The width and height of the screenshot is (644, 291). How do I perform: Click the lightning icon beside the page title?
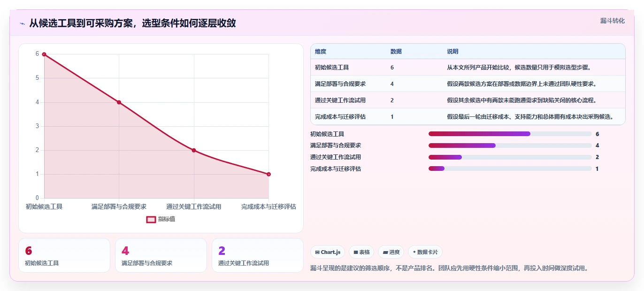22,23
